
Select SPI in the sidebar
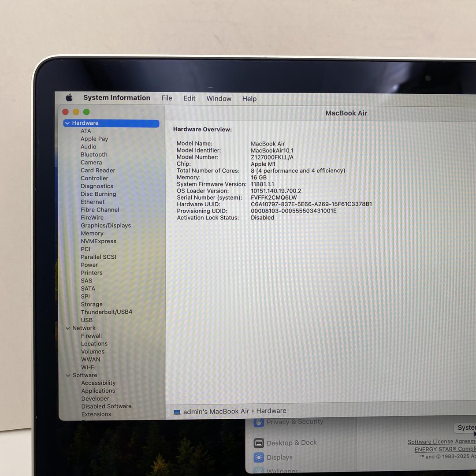[86, 297]
